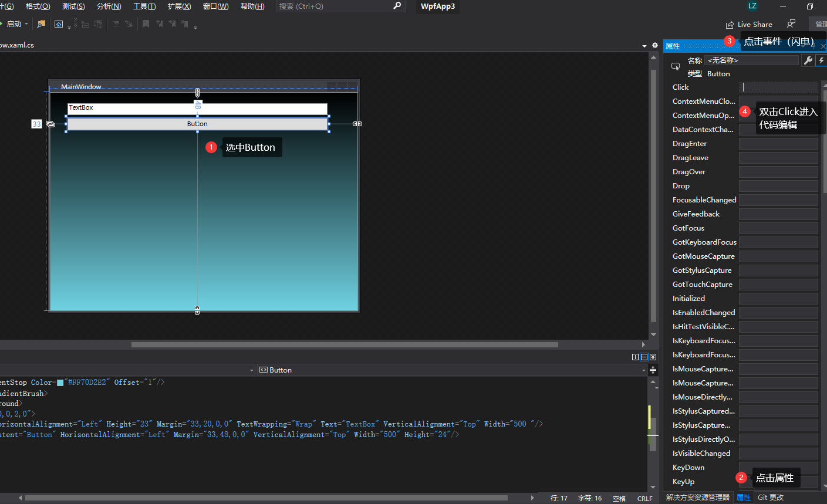The image size is (827, 504).
Task: Click the designer horizontal scrollbar thumb
Action: 345,345
